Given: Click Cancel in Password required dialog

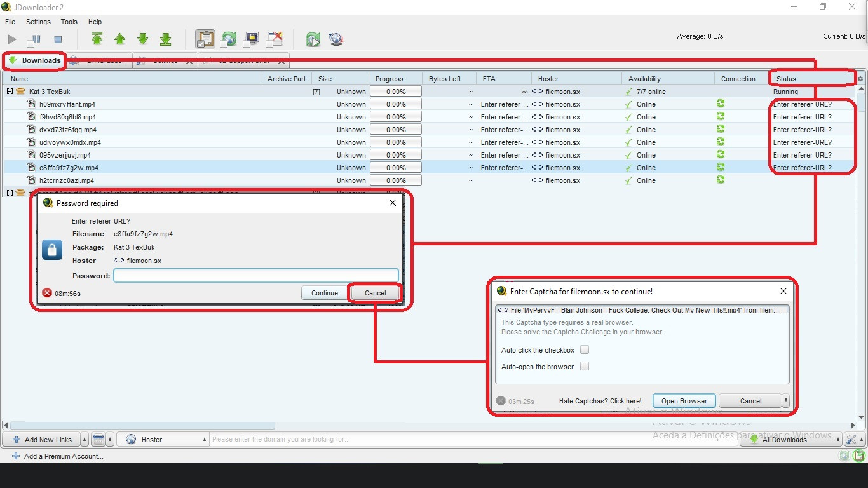Looking at the screenshot, I should coord(376,293).
